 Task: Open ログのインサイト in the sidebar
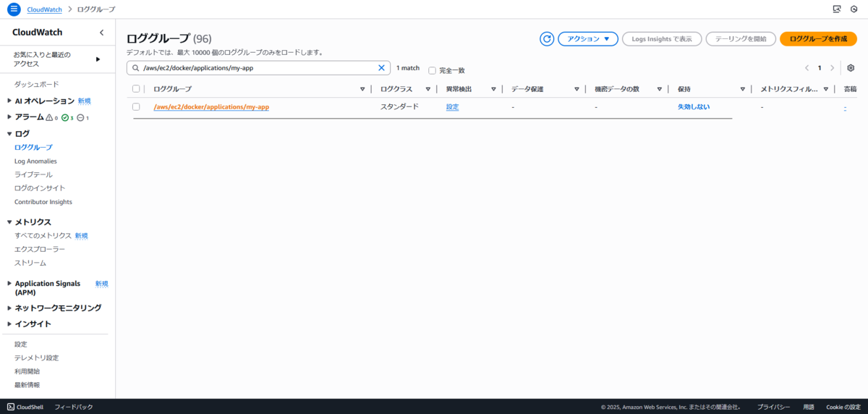40,188
